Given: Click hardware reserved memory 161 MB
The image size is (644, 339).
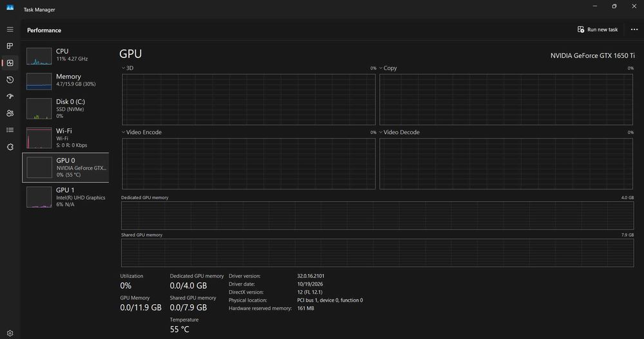Looking at the screenshot, I should (x=305, y=308).
